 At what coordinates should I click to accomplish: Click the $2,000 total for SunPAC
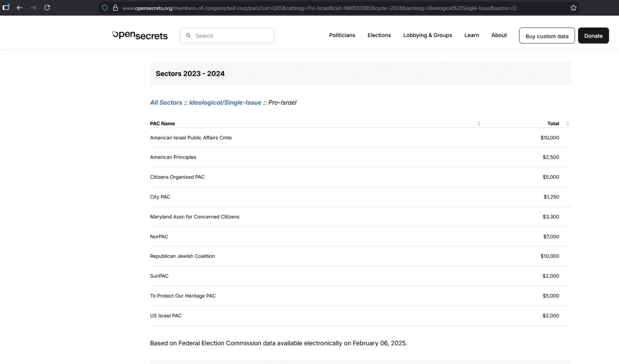point(551,276)
